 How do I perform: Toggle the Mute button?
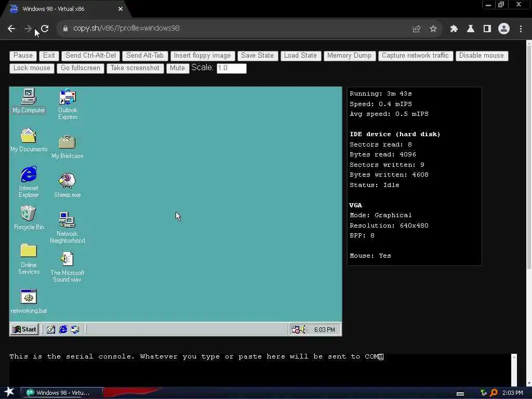[178, 68]
